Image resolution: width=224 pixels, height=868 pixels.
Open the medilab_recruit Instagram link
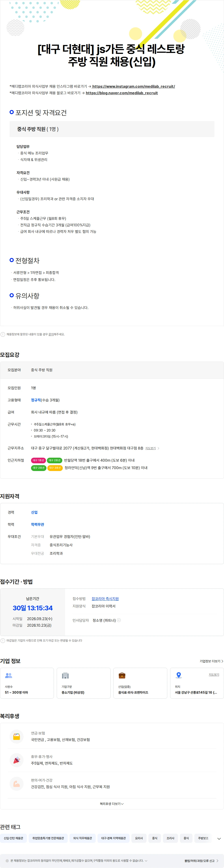coord(133,86)
